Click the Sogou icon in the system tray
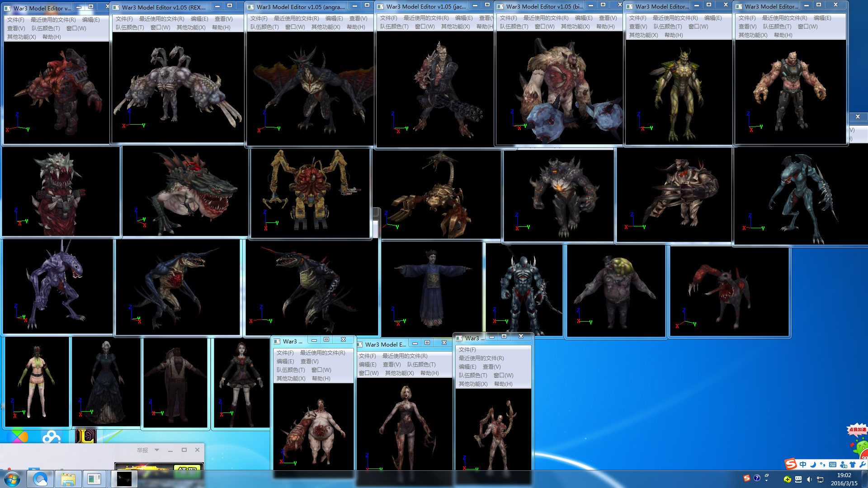Screen dimensions: 868x488 point(747,478)
